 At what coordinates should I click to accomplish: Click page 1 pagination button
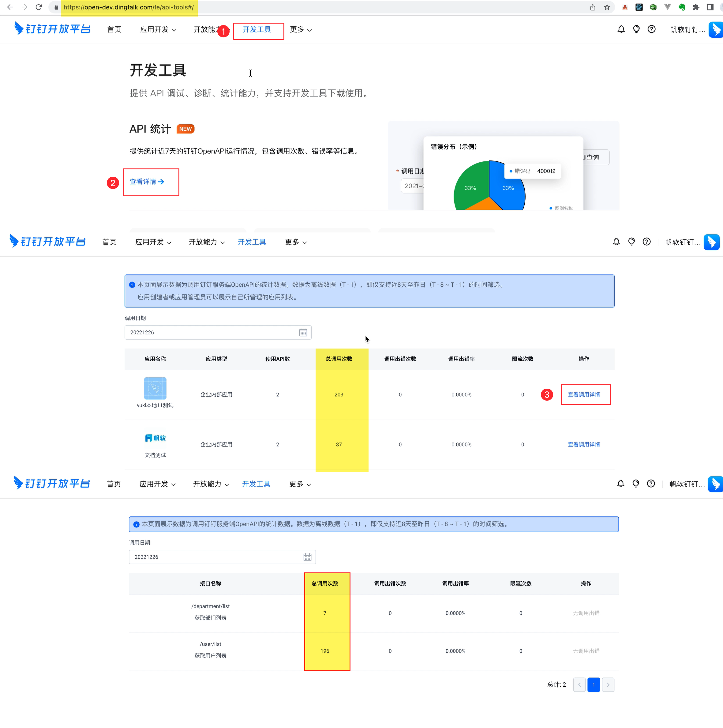(594, 685)
